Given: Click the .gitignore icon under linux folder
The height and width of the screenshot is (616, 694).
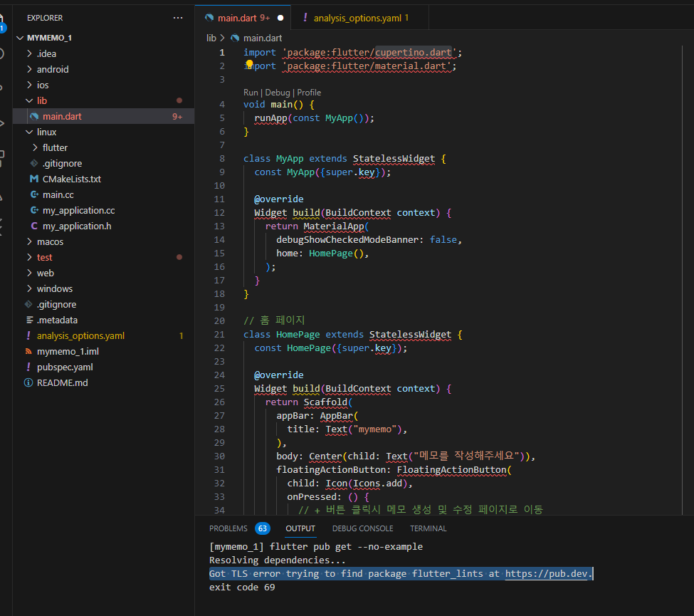Looking at the screenshot, I should click(x=34, y=163).
